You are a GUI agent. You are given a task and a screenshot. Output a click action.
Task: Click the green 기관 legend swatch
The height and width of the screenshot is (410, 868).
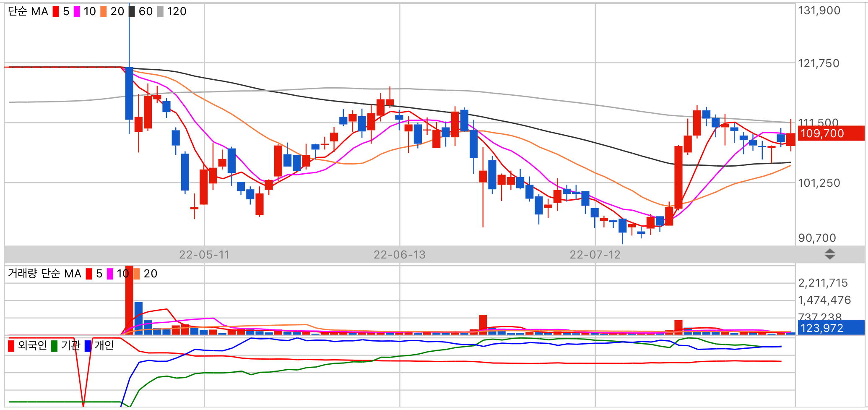click(x=54, y=346)
